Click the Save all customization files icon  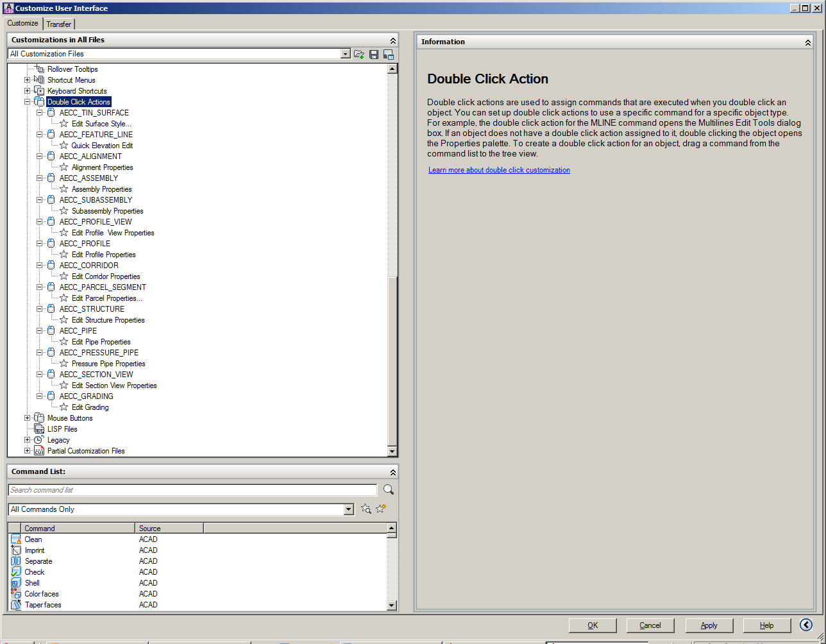click(x=374, y=55)
